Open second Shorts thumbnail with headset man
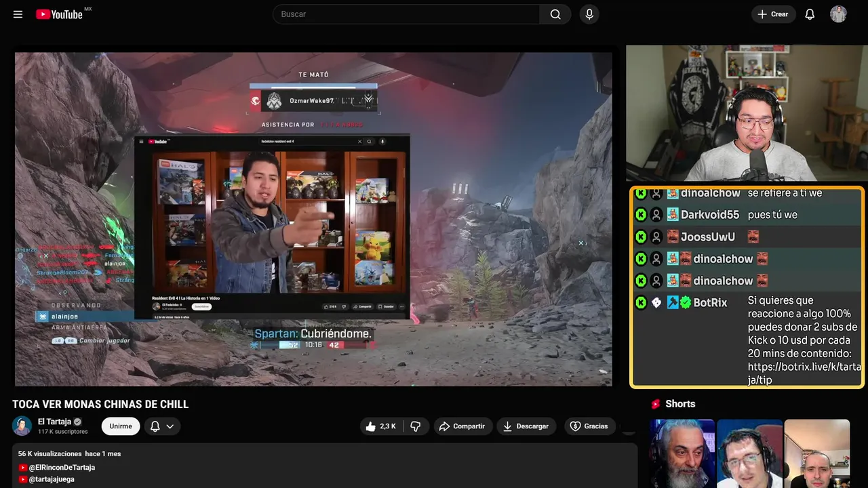Viewport: 868px width, 488px height. pos(749,453)
